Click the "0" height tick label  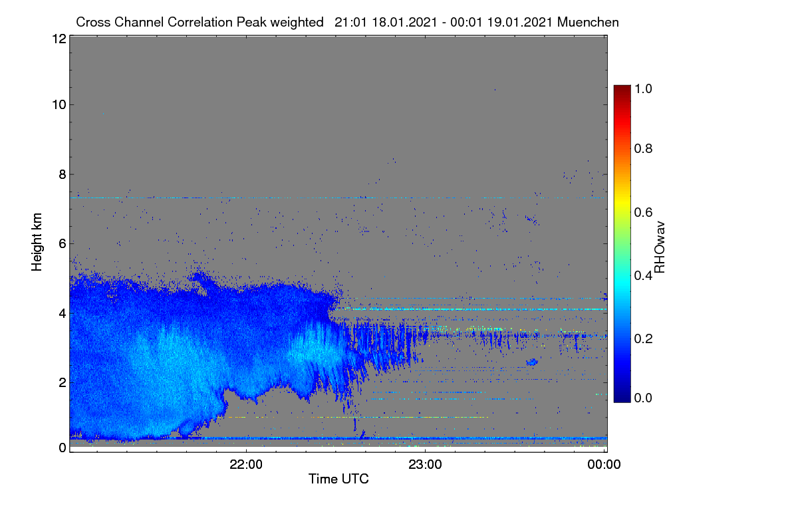(61, 448)
